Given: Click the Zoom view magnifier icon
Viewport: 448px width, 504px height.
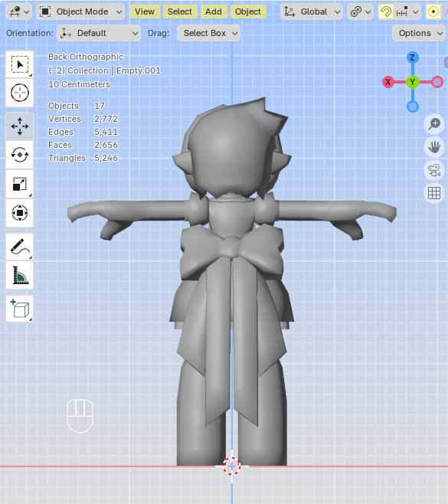Looking at the screenshot, I should 434,124.
